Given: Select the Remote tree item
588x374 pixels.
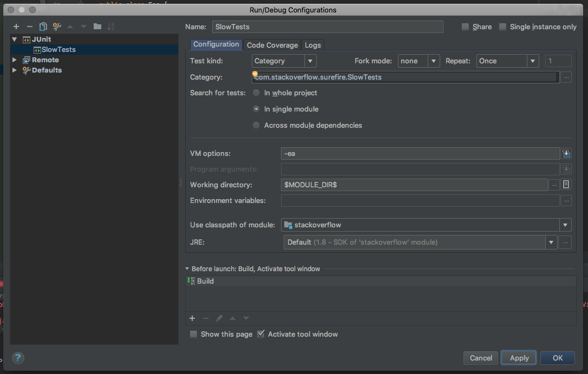Looking at the screenshot, I should click(45, 60).
